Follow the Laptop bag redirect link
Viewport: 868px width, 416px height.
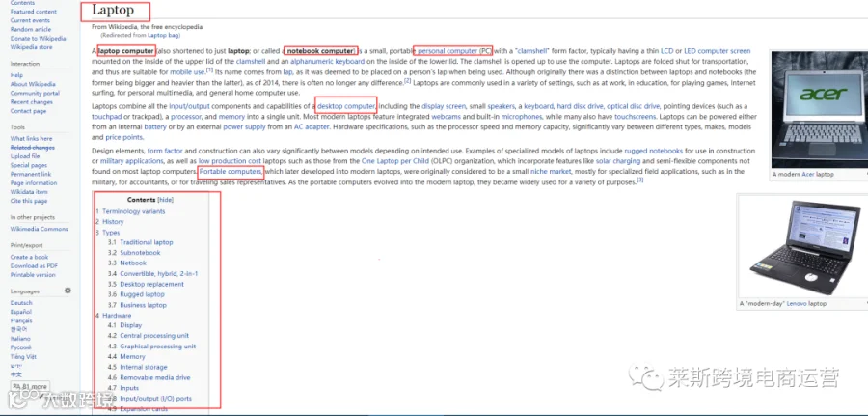pos(163,35)
